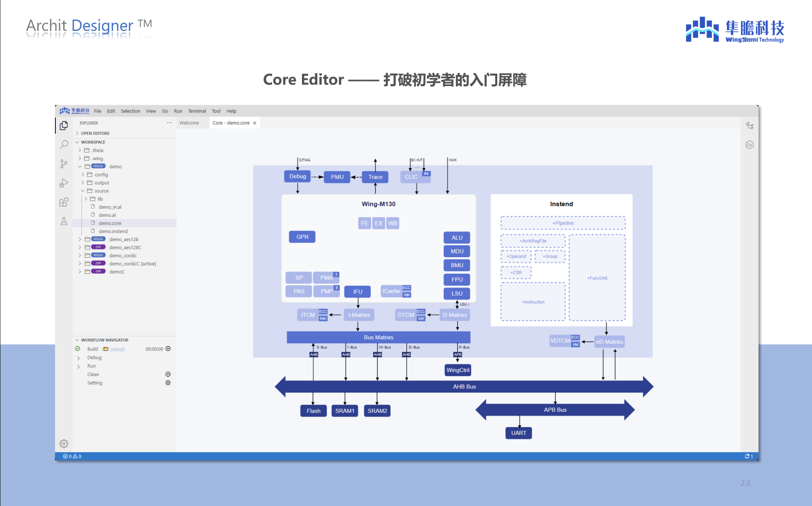Open the Tool menu
Viewport: 812px width, 506px height.
tap(216, 111)
